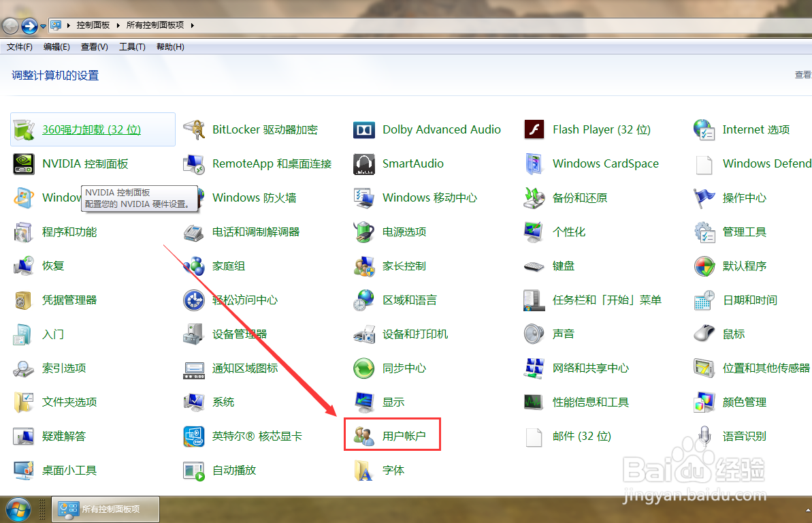Open the Windows CardSpace icon
The height and width of the screenshot is (523, 812).
534,164
